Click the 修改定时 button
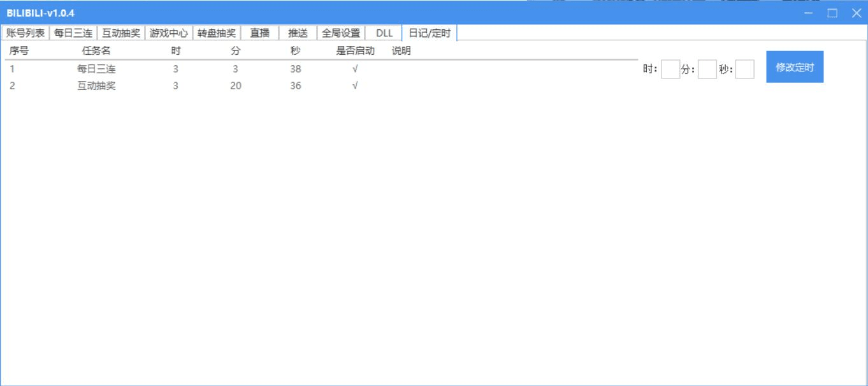 tap(793, 67)
